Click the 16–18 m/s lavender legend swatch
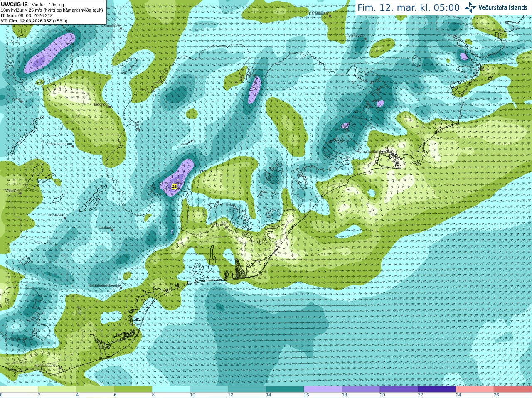Viewport: 532px width, 398px height. click(323, 389)
